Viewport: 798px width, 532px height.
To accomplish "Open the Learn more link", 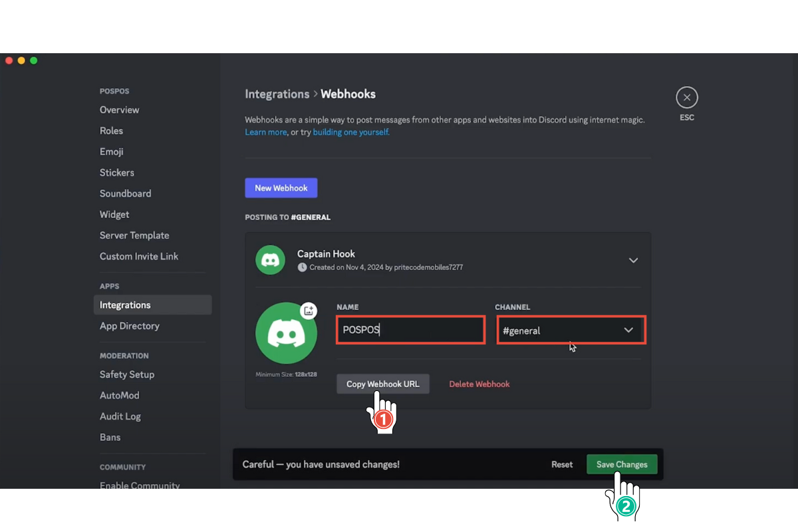I will click(265, 132).
